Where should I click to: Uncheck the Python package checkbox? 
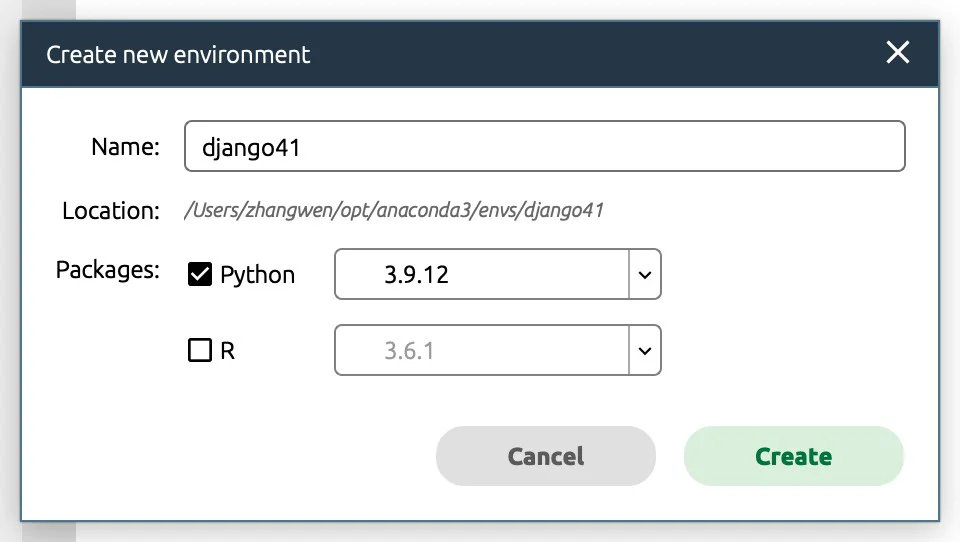200,274
